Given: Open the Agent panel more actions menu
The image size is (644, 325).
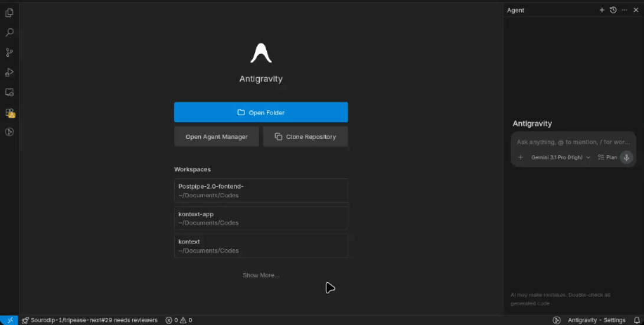Looking at the screenshot, I should point(625,10).
